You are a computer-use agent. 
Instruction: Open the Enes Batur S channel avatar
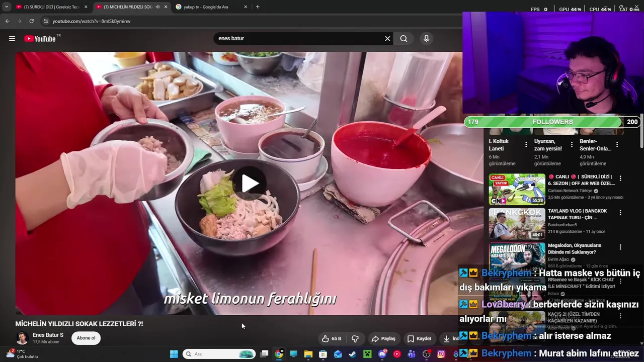pyautogui.click(x=22, y=338)
